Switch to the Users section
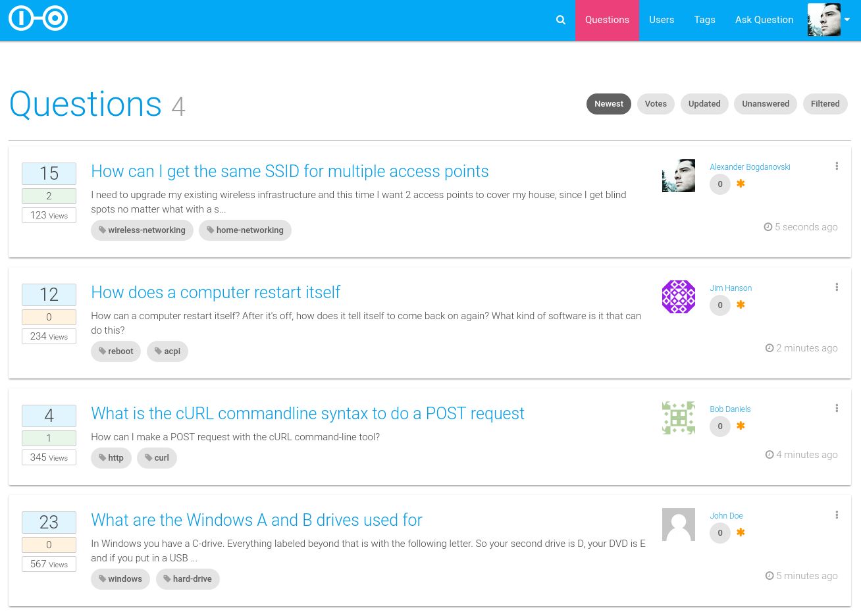Image resolution: width=861 pixels, height=616 pixels. [662, 20]
